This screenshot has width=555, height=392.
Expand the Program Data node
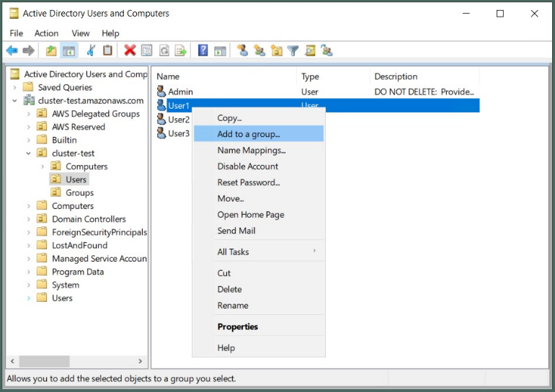[x=29, y=272]
